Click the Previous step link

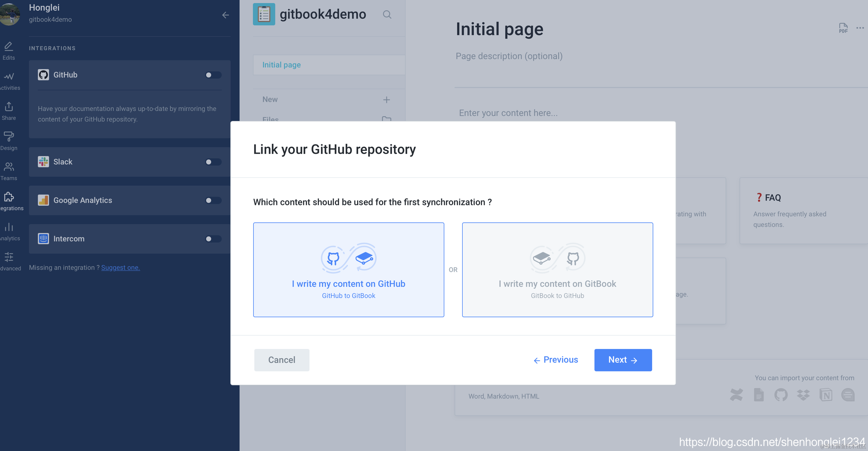coord(556,360)
